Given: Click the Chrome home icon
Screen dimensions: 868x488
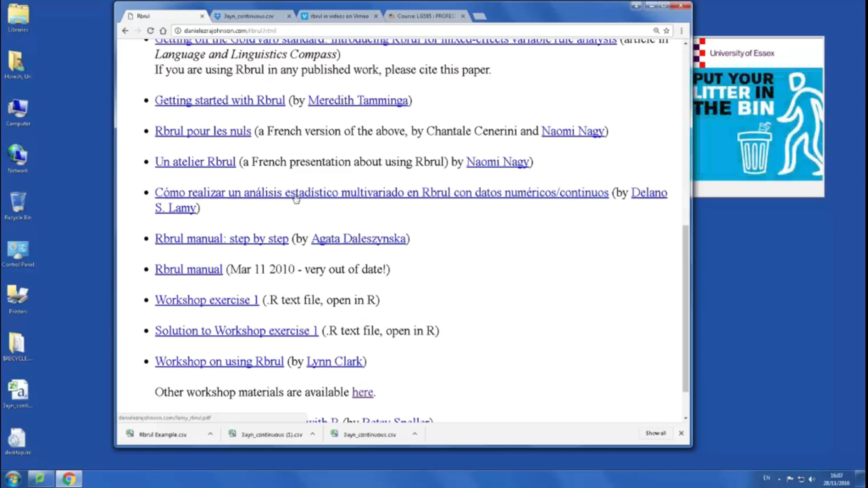Looking at the screenshot, I should tap(163, 31).
